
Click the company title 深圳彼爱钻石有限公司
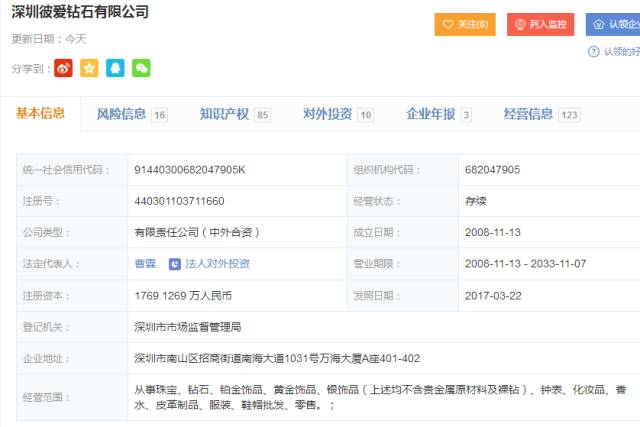80,12
